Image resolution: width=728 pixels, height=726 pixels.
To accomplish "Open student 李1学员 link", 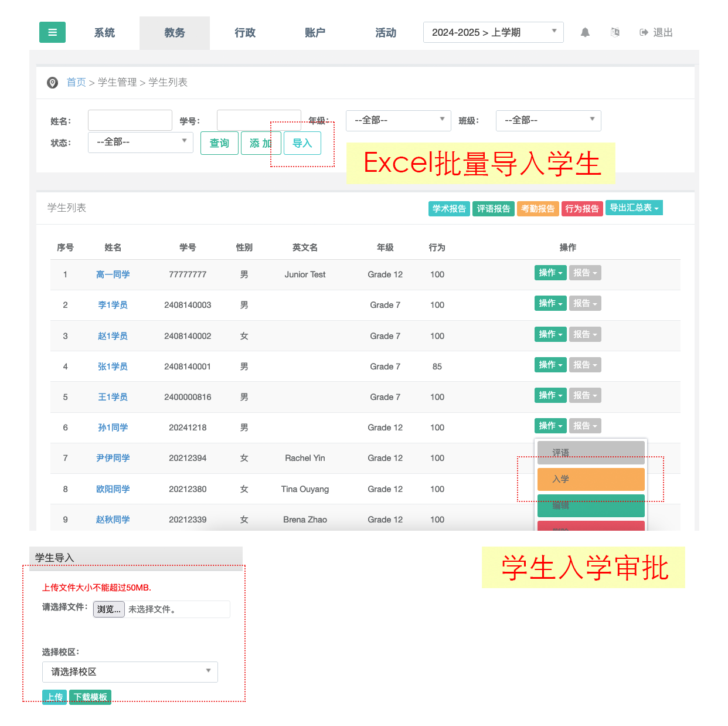I will (113, 305).
